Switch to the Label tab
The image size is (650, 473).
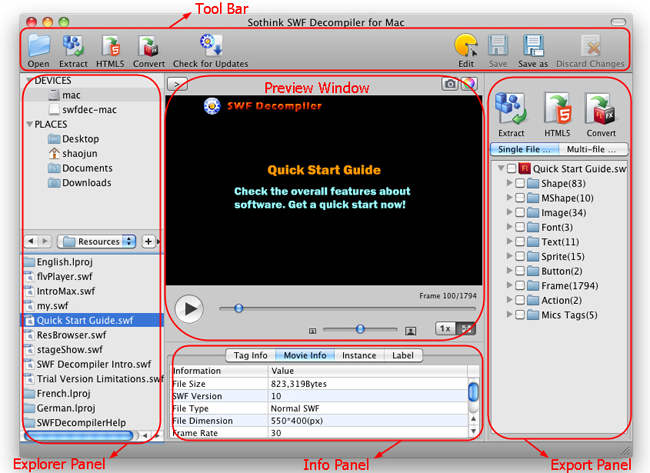pyautogui.click(x=403, y=355)
